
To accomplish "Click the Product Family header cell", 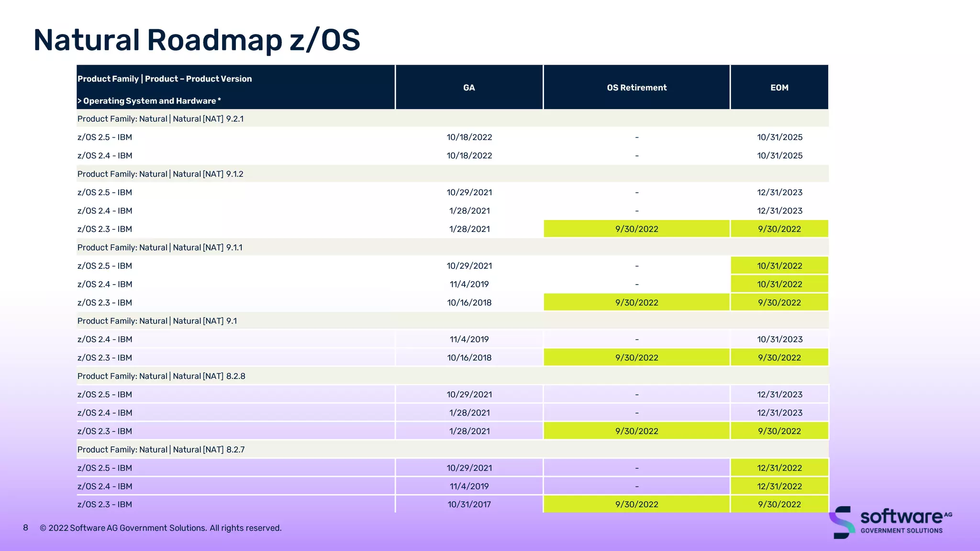I will pos(165,79).
